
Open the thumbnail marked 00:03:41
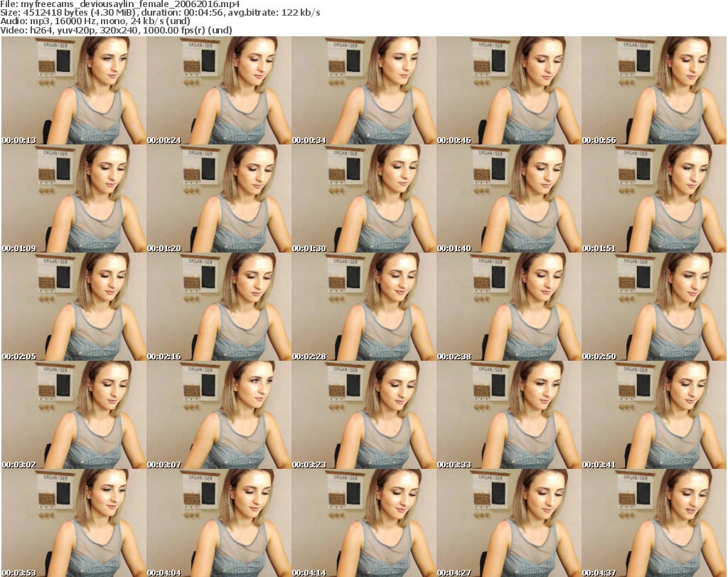[653, 415]
